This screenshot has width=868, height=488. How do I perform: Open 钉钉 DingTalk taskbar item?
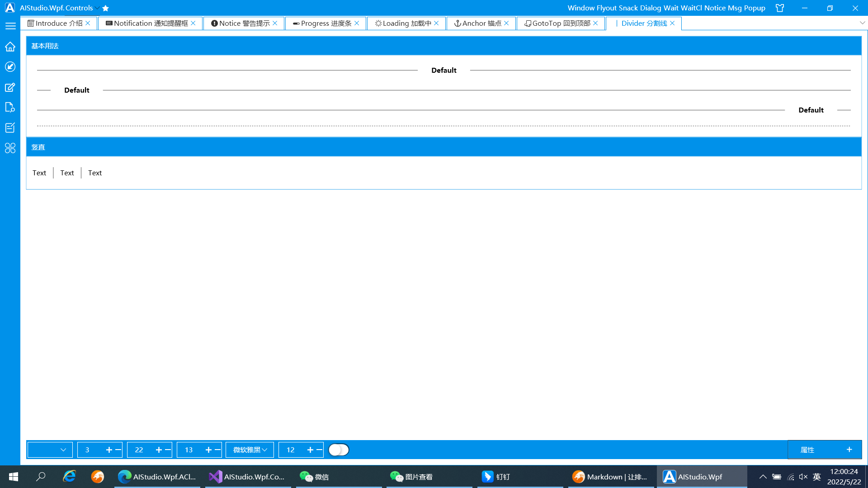coord(519,477)
